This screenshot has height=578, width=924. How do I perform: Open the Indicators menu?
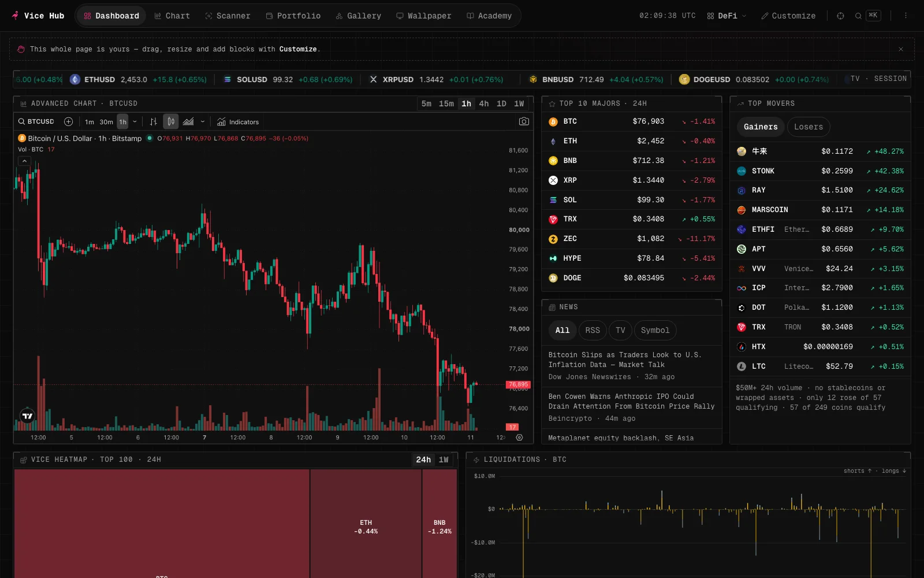238,122
